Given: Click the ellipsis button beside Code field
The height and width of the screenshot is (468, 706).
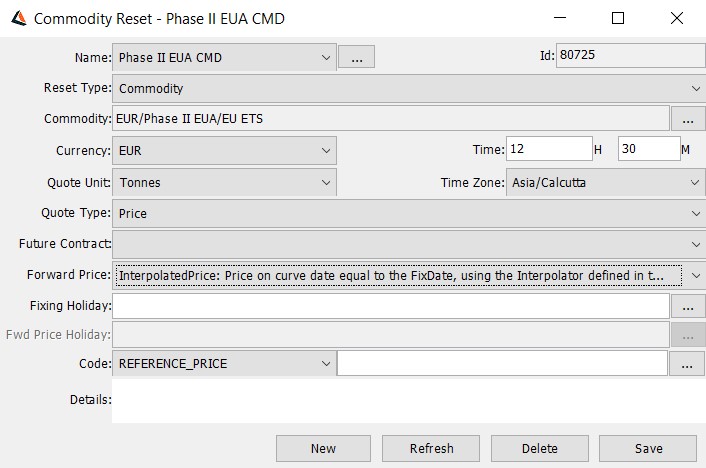Looking at the screenshot, I should [x=687, y=363].
